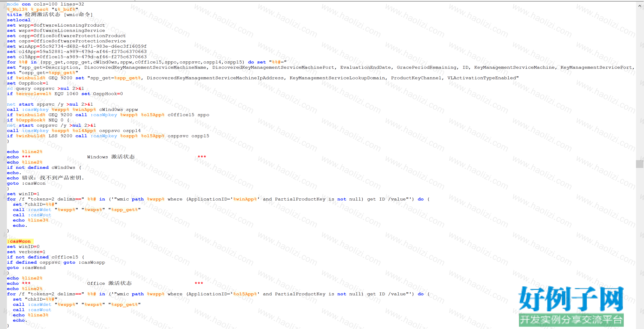Click 'set winID=1' line
Viewport: 644px width, 329px height.
click(23, 194)
